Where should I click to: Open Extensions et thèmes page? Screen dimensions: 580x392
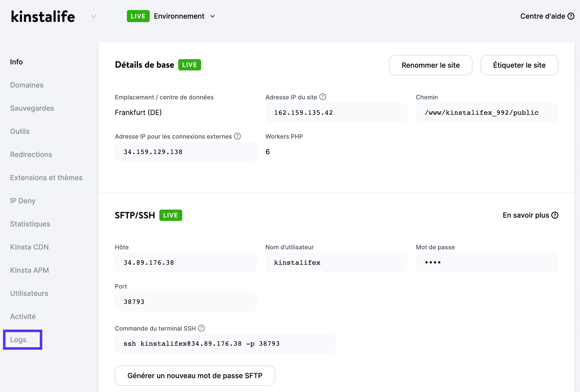(46, 178)
